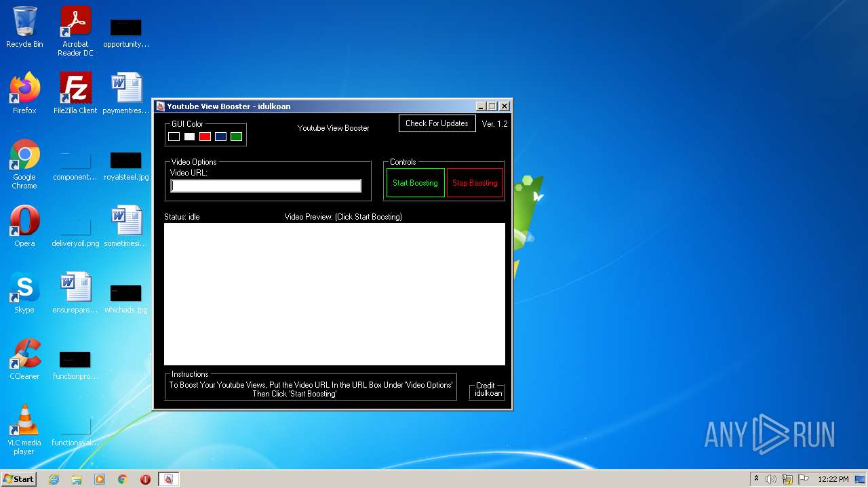Select the Recycle Bin desktop icon
868x488 pixels.
tap(24, 27)
